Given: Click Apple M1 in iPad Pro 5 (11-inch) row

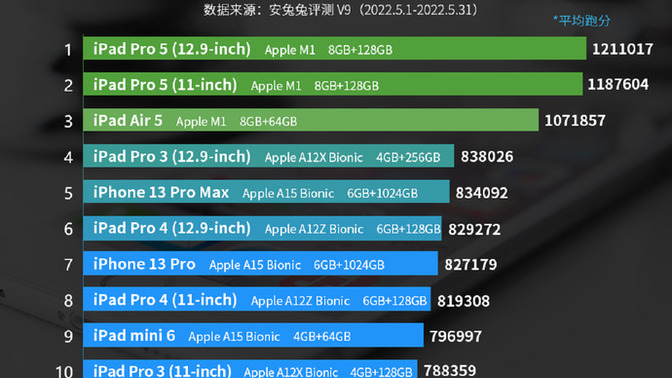Looking at the screenshot, I should [x=276, y=86].
